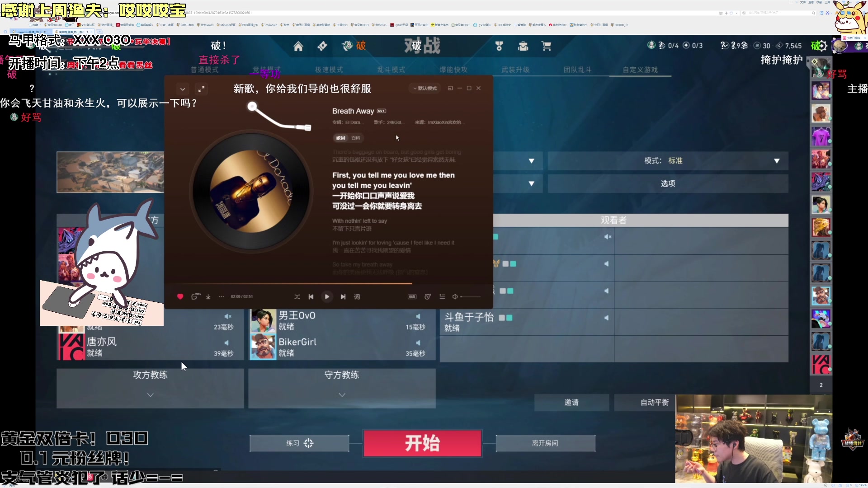Mute 斗鱼于子怡 with the speaker toggle
This screenshot has width=868, height=488.
tap(607, 317)
